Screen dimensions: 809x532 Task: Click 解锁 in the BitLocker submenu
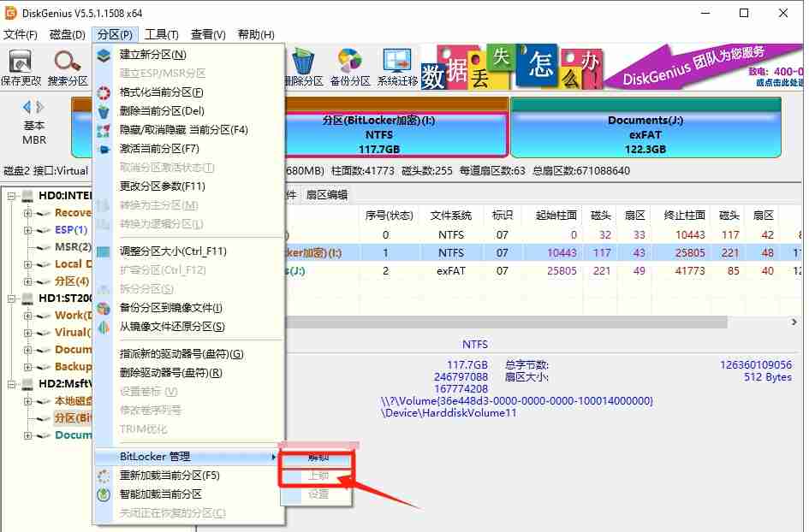(x=316, y=457)
